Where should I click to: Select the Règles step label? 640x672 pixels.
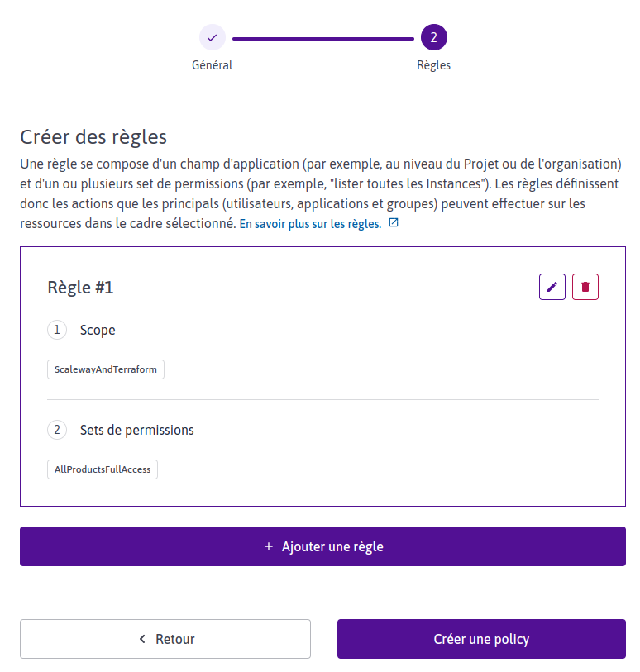pos(434,65)
